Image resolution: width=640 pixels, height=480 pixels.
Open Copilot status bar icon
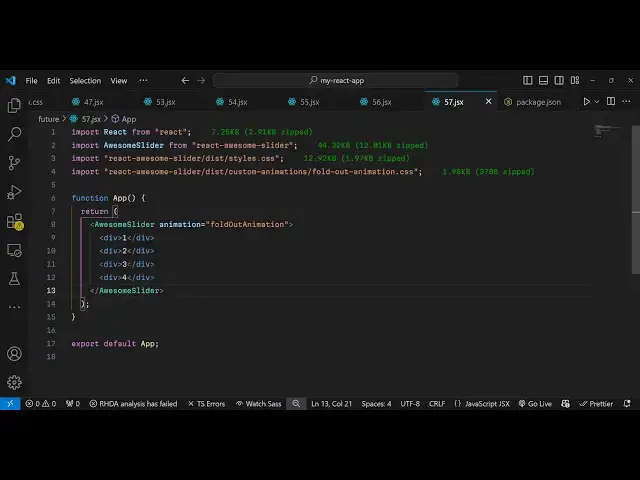point(565,404)
